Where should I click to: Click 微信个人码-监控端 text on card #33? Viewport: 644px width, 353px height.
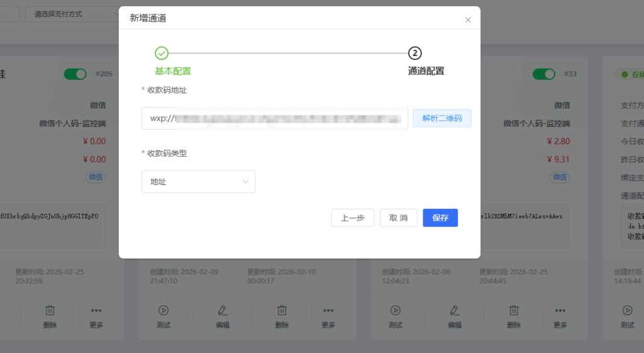(x=536, y=123)
